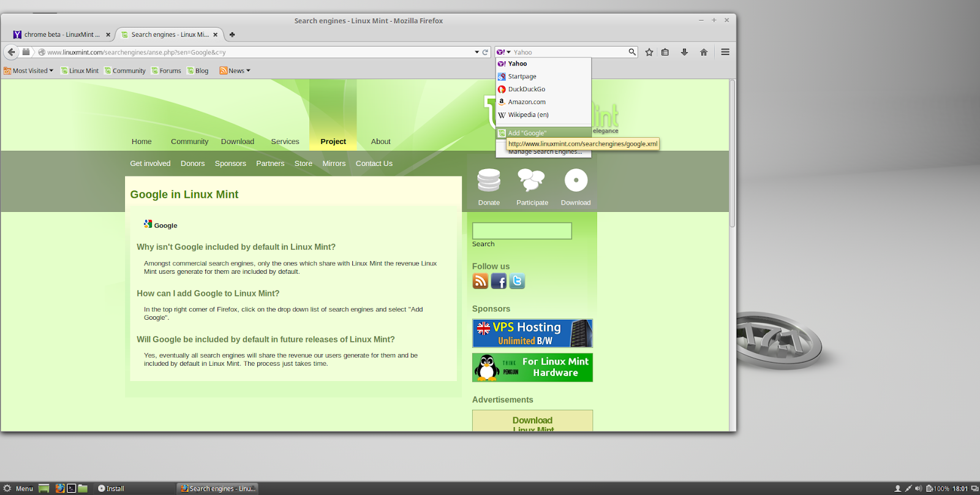Open the Partners submenu link
Viewport: 980px width, 495px height.
270,164
